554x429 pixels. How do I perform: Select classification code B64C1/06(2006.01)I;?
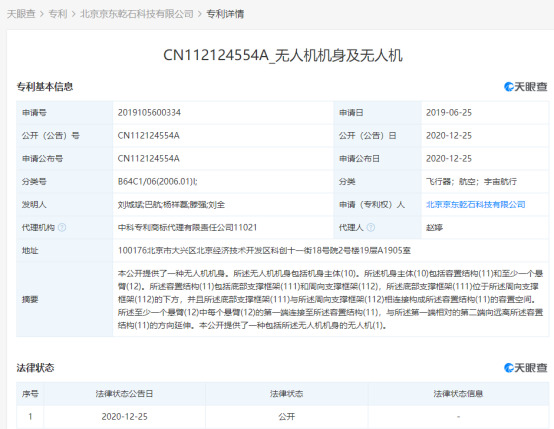[x=158, y=182]
